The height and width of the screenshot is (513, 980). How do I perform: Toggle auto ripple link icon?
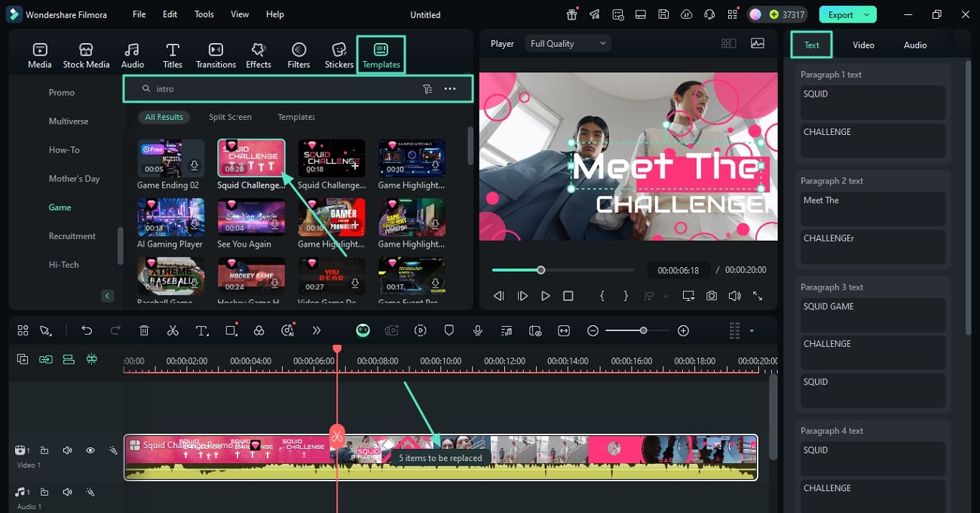pyautogui.click(x=46, y=360)
